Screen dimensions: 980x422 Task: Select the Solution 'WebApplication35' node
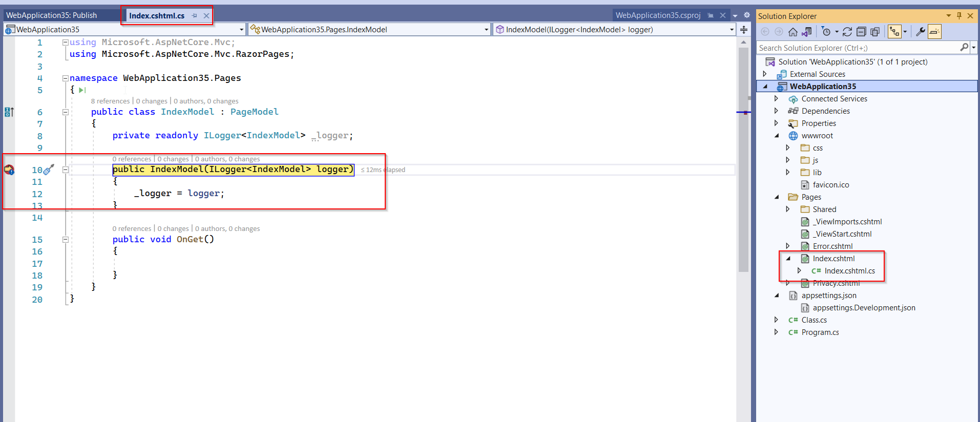click(852, 62)
